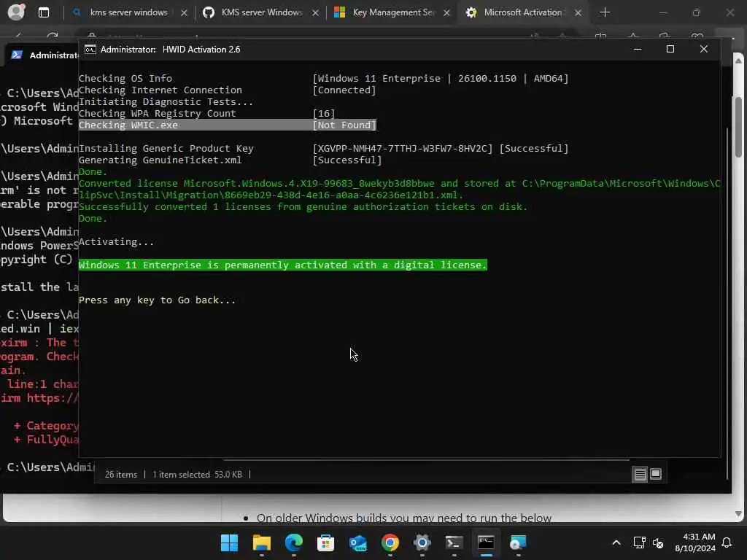747x560 pixels.
Task: Close the HWID Activation window
Action: (x=704, y=49)
